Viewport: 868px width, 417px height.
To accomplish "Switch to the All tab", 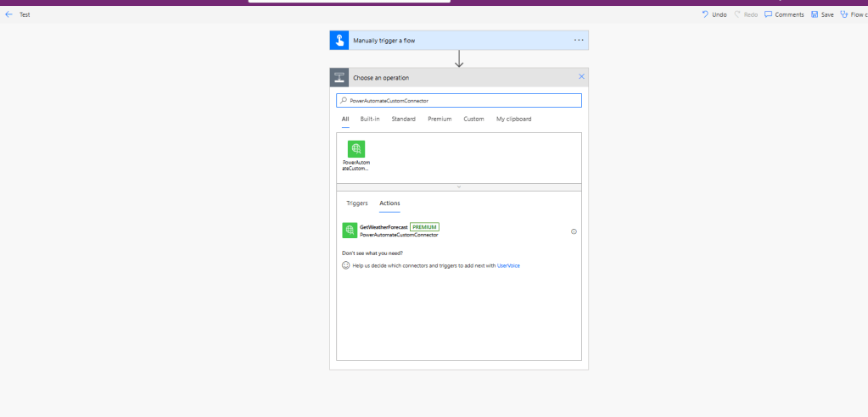I will coord(345,119).
